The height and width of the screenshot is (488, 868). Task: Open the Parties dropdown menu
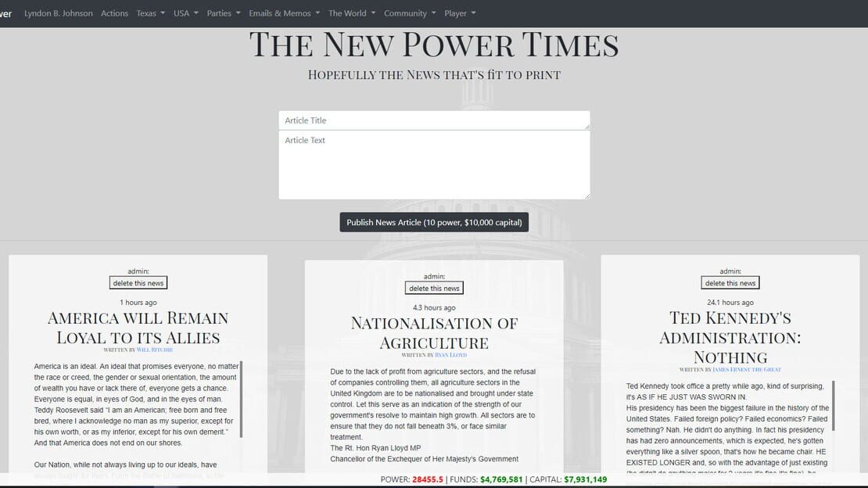click(224, 13)
